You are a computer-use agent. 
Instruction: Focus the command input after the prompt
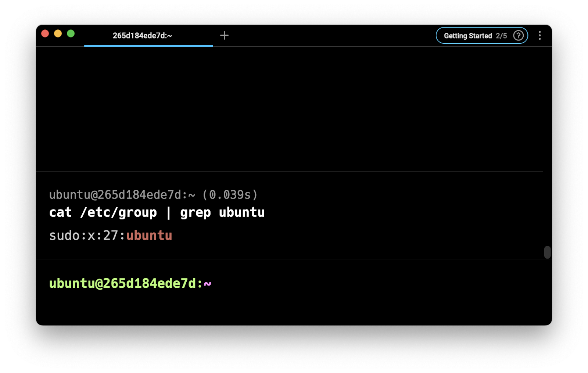(x=331, y=283)
